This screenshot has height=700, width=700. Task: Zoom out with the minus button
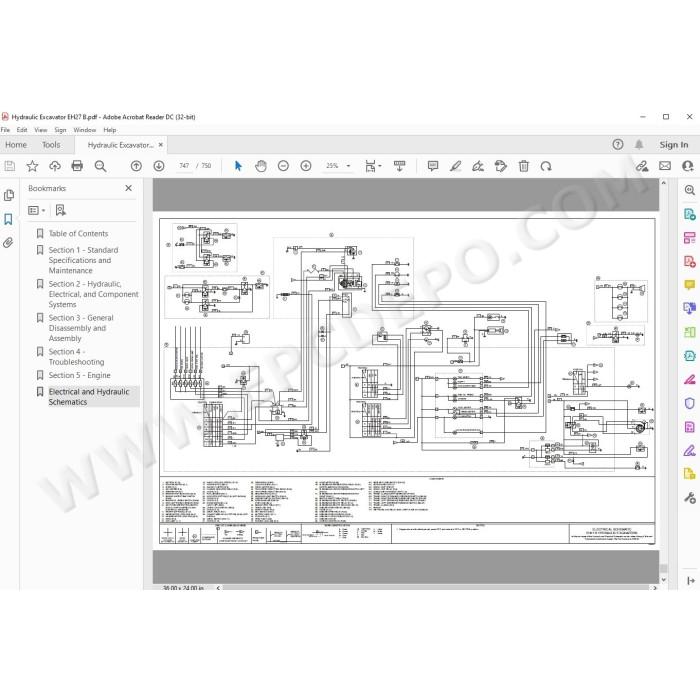tap(283, 166)
